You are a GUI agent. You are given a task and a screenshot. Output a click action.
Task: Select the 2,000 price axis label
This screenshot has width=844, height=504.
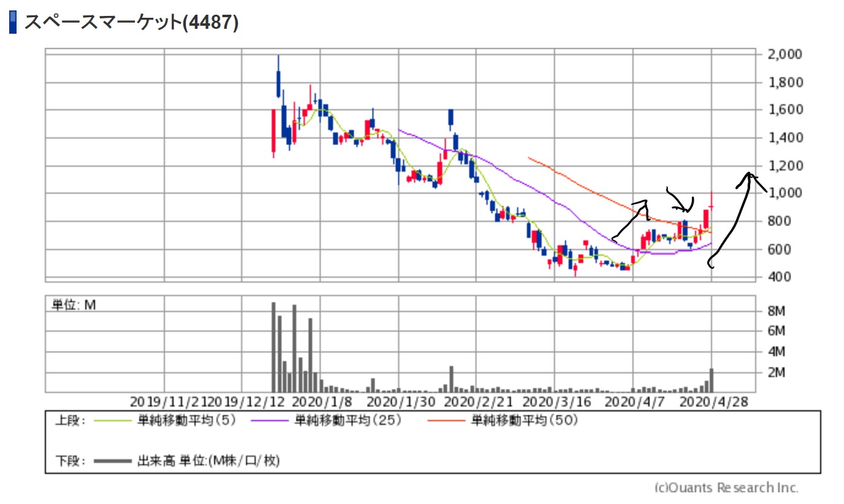point(785,55)
